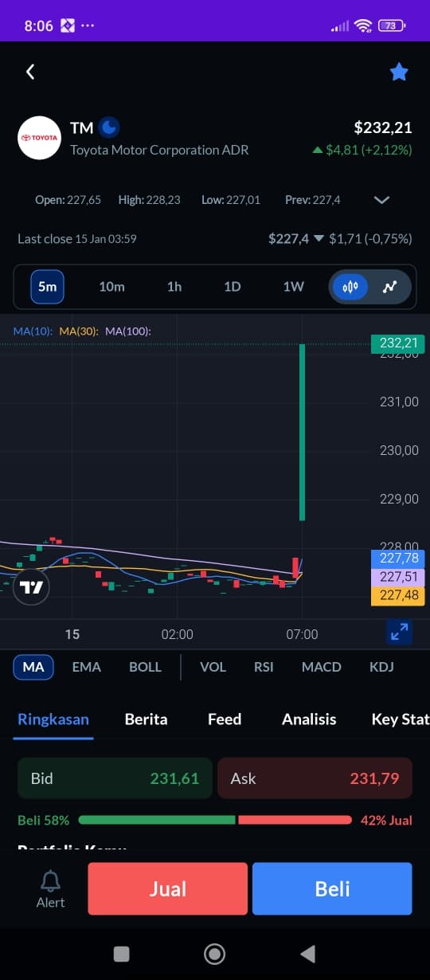Viewport: 430px width, 980px height.
Task: Tap the red Jual button
Action: pos(168,888)
